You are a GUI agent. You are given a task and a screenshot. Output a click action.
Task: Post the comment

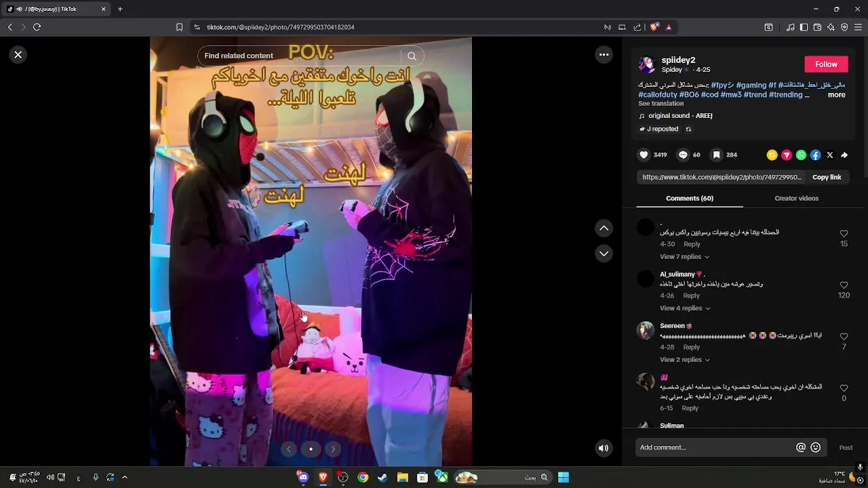tap(846, 447)
